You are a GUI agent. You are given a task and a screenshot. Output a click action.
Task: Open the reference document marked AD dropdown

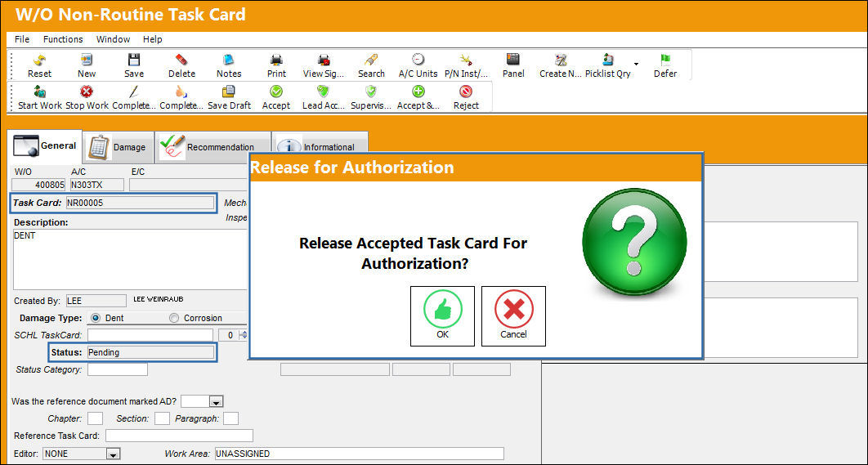[217, 401]
